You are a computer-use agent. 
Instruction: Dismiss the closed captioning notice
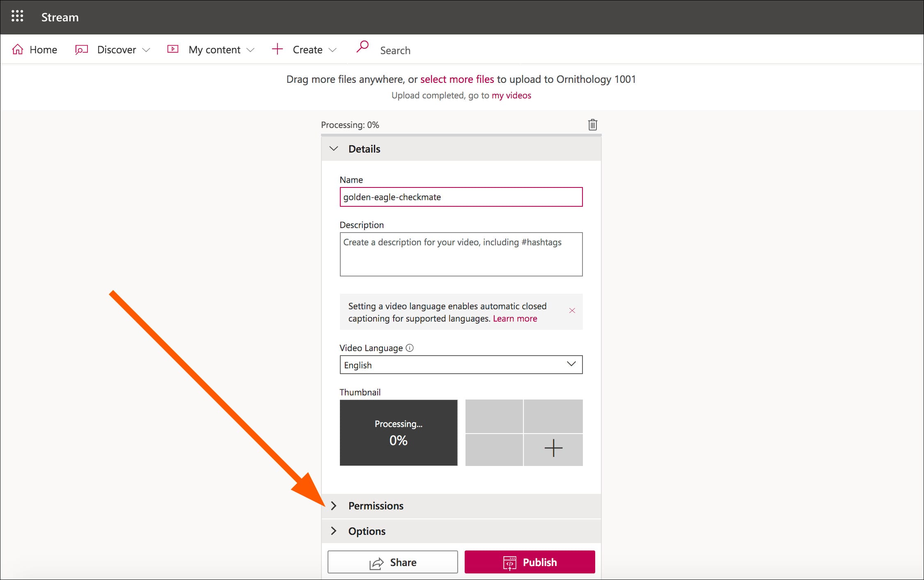click(x=572, y=311)
